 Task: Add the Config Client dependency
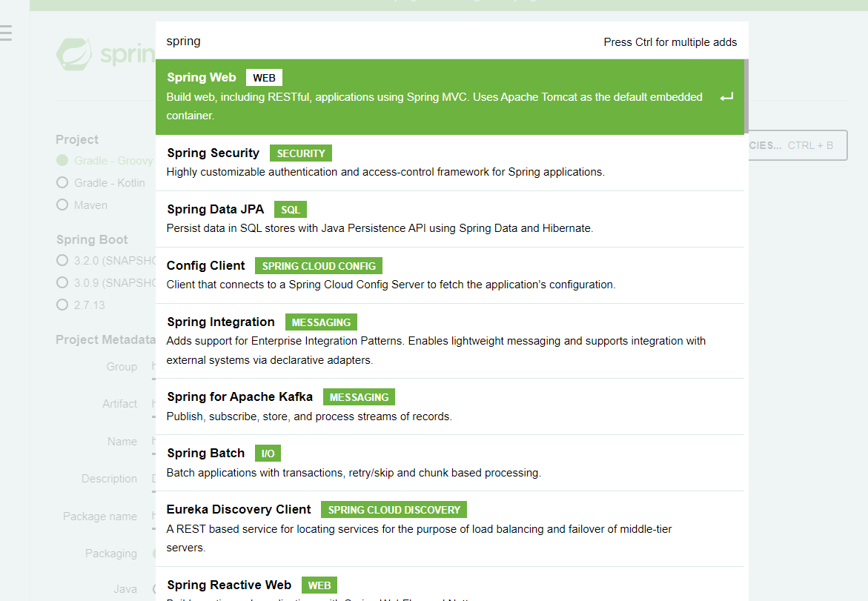(x=449, y=276)
